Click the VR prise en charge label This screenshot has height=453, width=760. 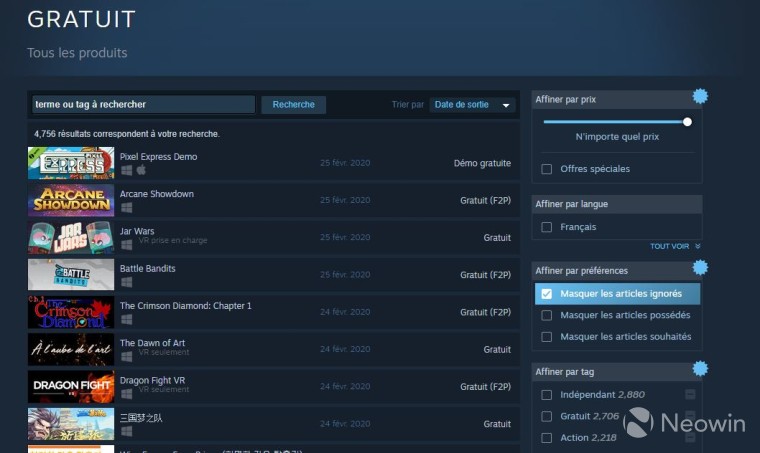tap(173, 240)
